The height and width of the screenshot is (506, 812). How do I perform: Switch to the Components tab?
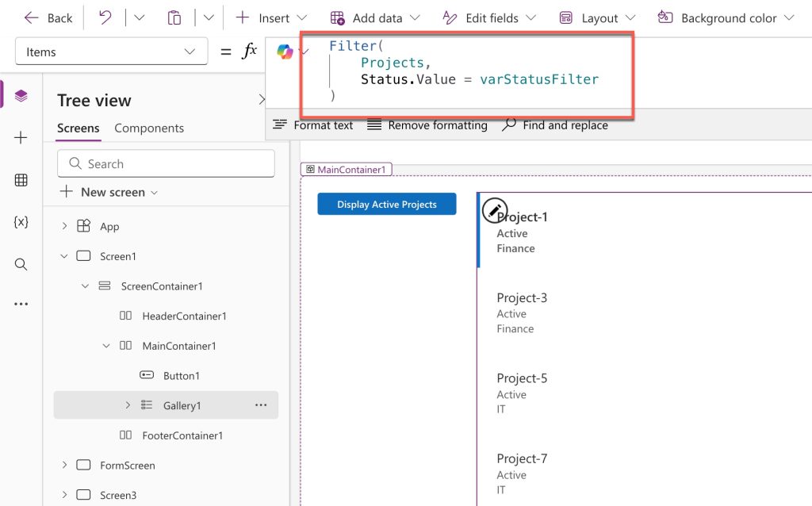tap(149, 128)
